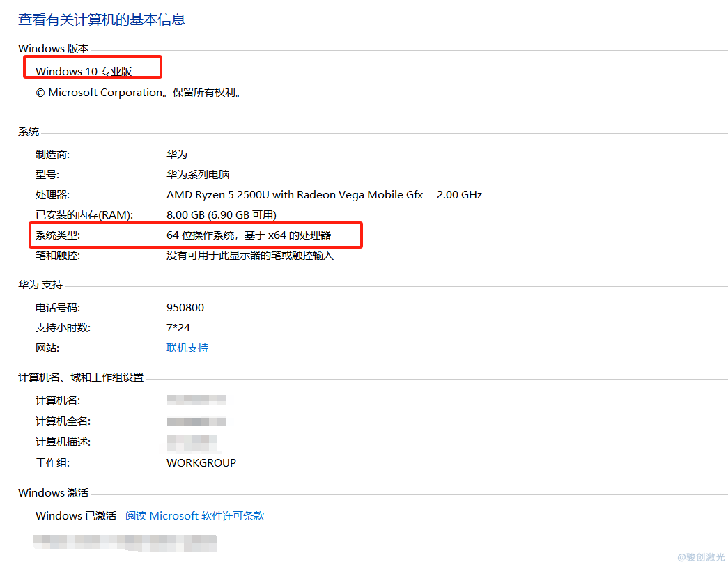
Task: Click the 笔和触控 label
Action: click(58, 256)
